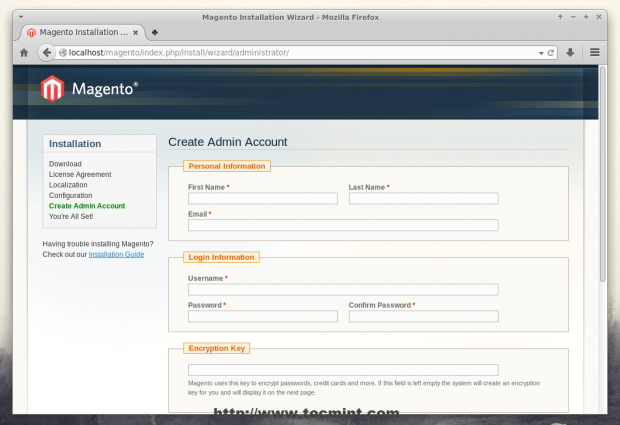
Task: Minimize the Firefox window
Action: [x=573, y=17]
